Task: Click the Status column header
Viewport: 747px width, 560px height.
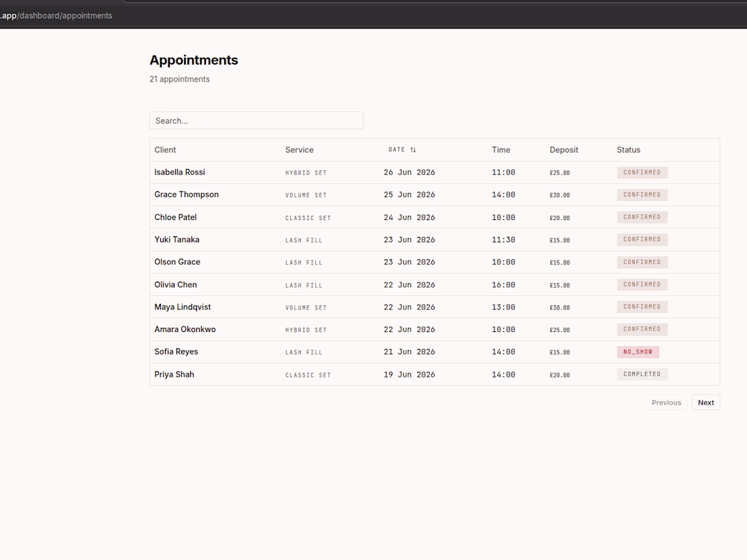Action: click(x=628, y=149)
